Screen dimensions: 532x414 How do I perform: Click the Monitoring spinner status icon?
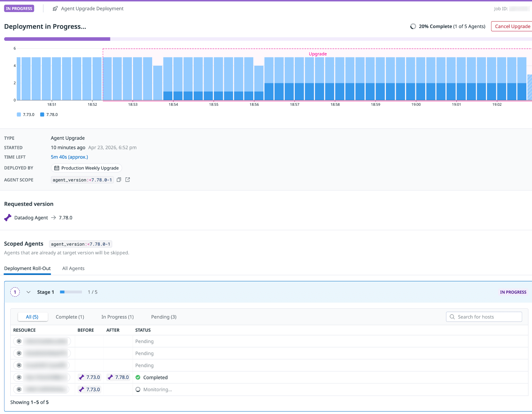click(138, 390)
